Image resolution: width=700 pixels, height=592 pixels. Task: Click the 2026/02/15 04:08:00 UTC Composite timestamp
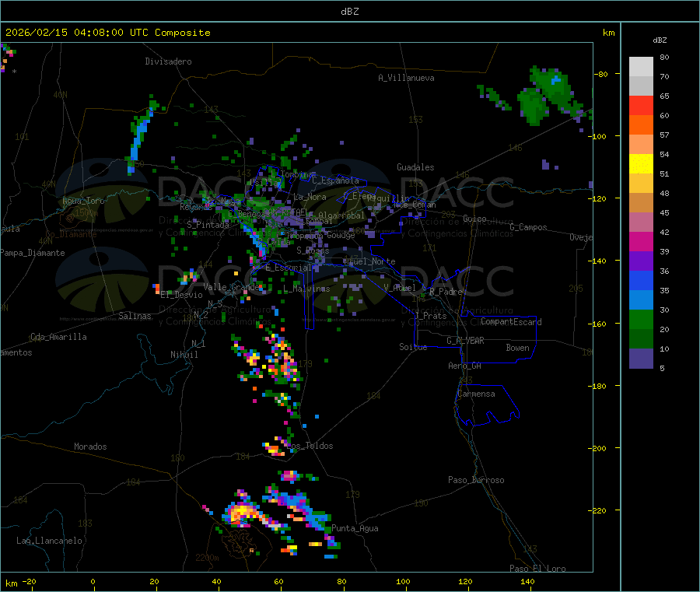coord(107,33)
